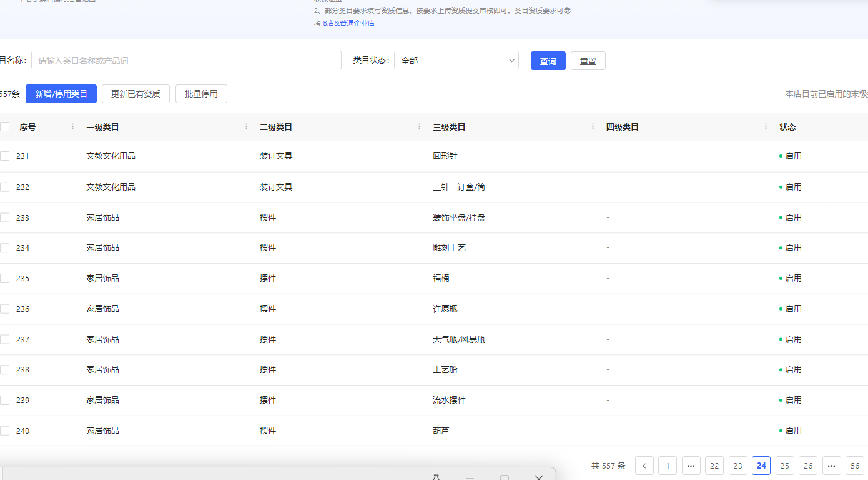The width and height of the screenshot is (868, 480).
Task: Open column menu for 三级类目 header
Action: tap(593, 127)
